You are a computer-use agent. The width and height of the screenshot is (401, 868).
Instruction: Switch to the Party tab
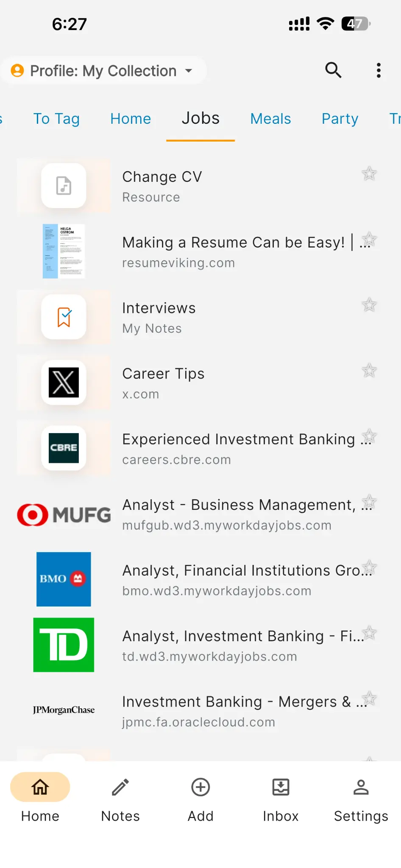tap(340, 119)
